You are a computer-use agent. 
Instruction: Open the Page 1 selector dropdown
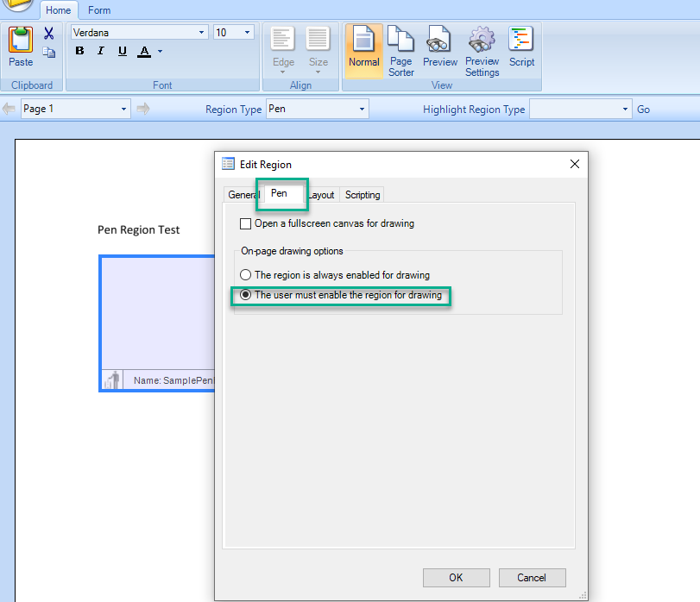tap(123, 109)
